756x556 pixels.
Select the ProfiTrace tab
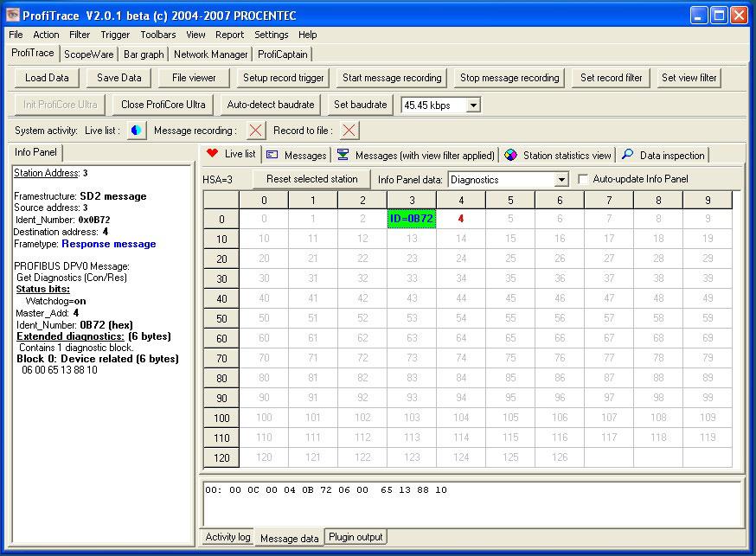33,53
